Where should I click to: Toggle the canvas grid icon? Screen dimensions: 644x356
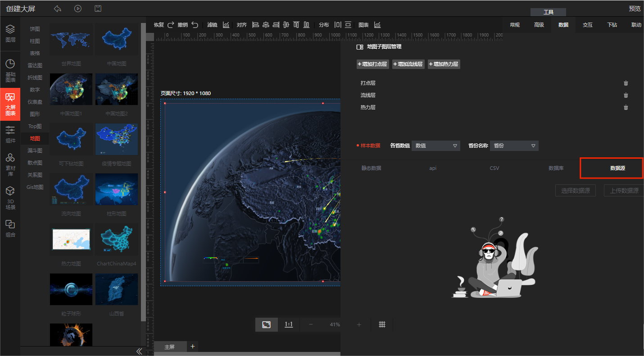(x=382, y=324)
